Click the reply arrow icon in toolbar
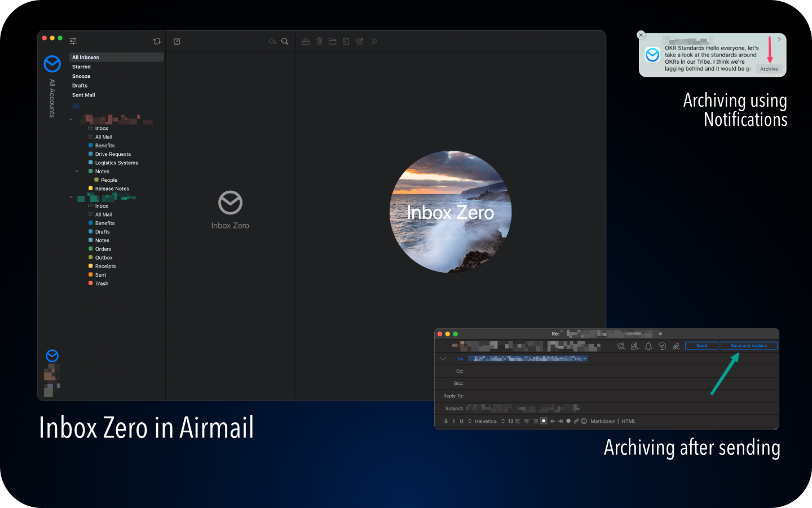Image resolution: width=812 pixels, height=508 pixels. coord(272,41)
